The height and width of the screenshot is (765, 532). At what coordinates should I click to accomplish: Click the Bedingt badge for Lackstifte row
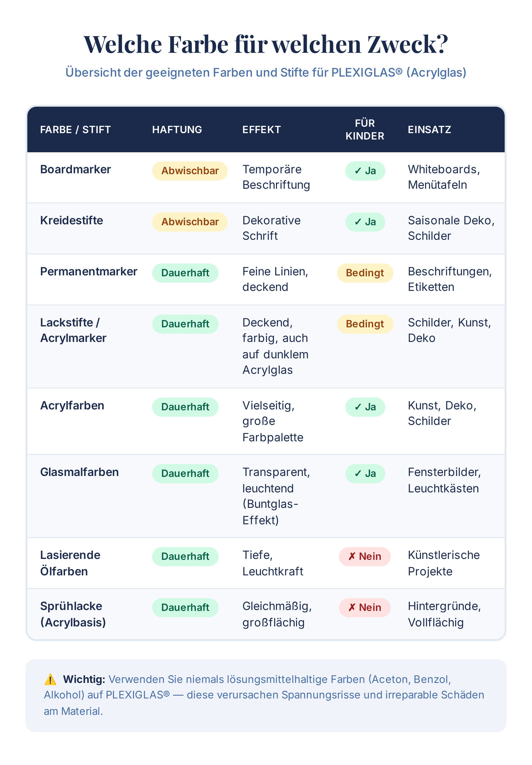click(x=365, y=324)
